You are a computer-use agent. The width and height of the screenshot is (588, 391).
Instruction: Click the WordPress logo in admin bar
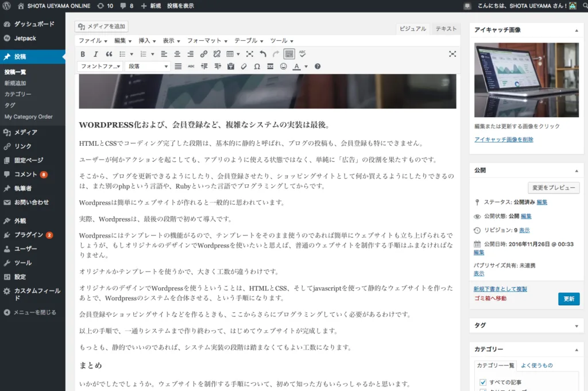(6, 6)
